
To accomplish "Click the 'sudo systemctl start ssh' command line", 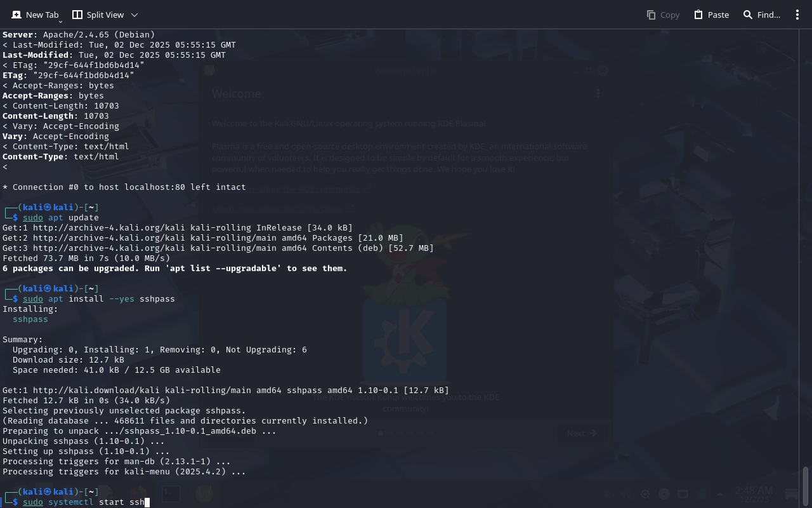I will (x=84, y=502).
